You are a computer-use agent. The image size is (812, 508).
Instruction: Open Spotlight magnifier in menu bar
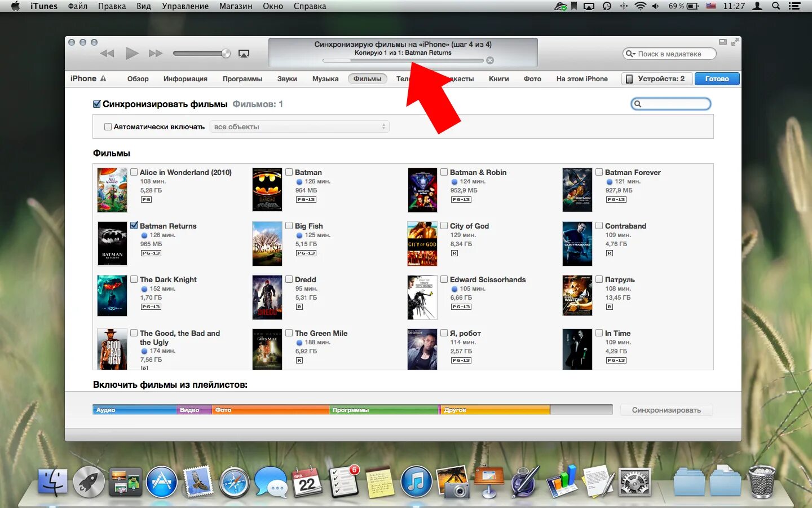click(x=776, y=6)
